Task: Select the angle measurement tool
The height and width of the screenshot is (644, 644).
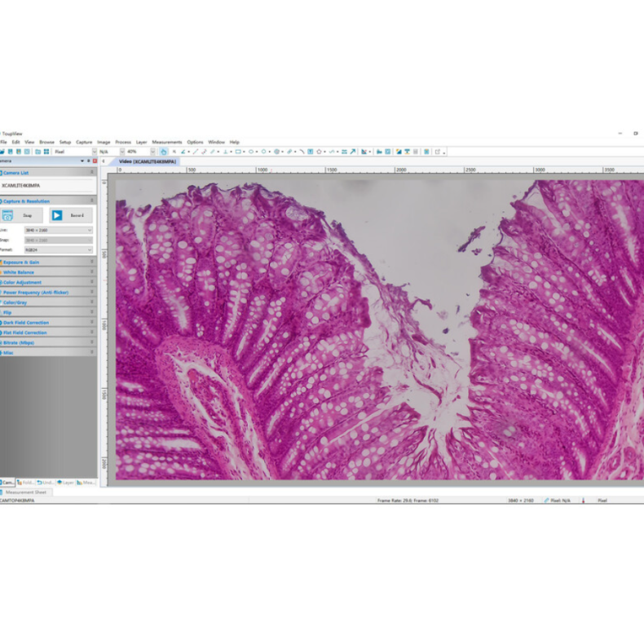Action: pyautogui.click(x=183, y=152)
